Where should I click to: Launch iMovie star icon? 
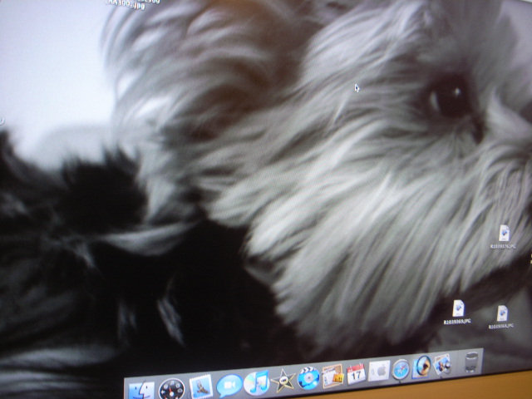[283, 381]
